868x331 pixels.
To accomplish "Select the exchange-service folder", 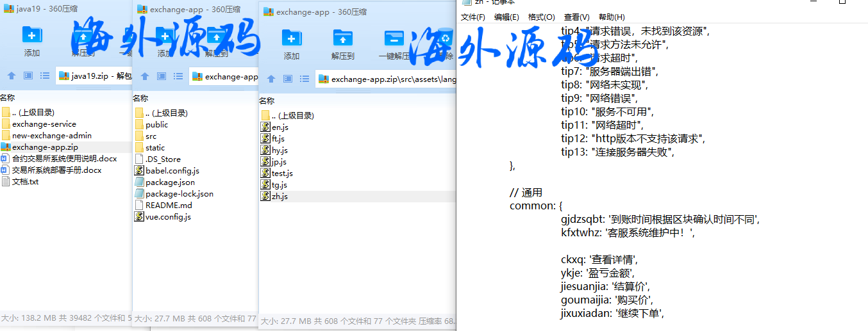I will (x=44, y=124).
